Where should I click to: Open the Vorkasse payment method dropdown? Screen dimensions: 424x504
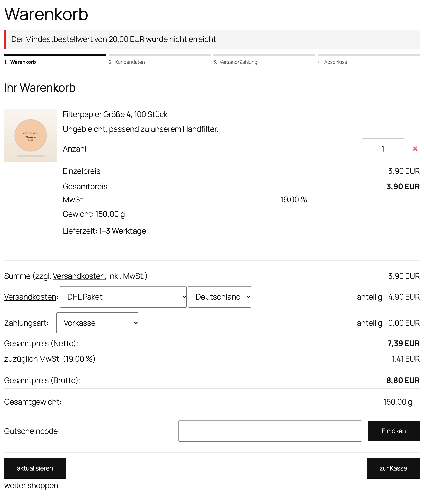click(x=97, y=323)
